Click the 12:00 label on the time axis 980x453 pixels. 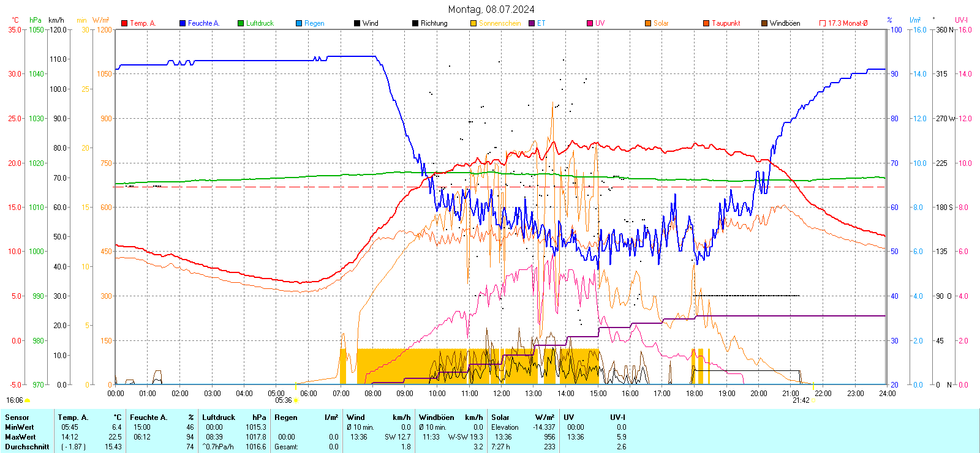(502, 394)
